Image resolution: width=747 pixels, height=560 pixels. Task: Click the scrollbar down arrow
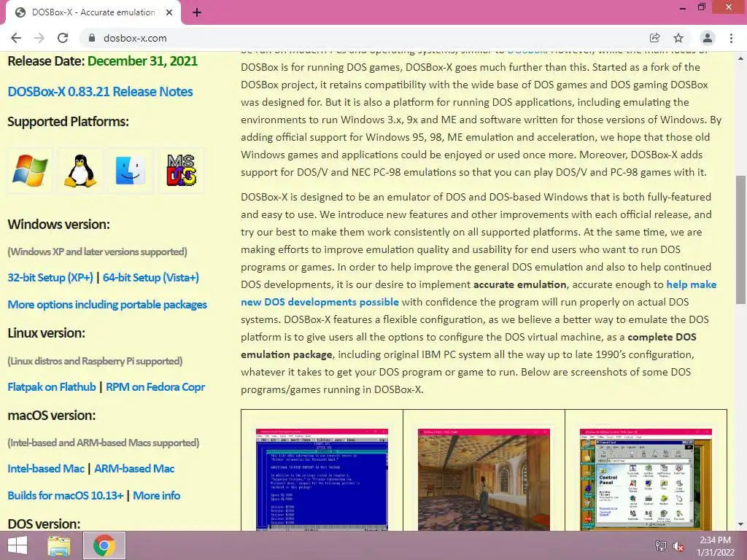(x=740, y=524)
